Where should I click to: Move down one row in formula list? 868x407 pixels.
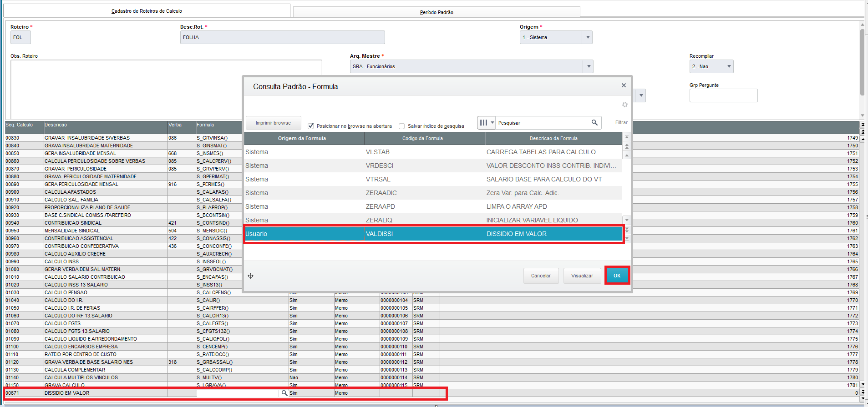[x=627, y=220]
